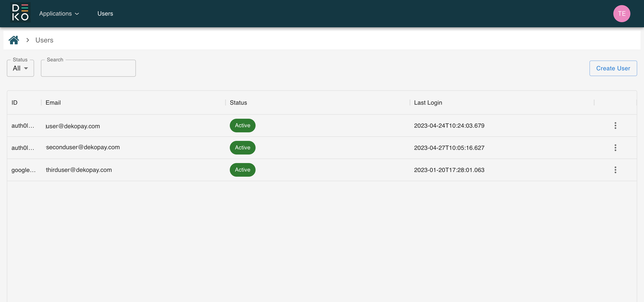Go to Users in top navigation
Viewport: 644px width, 302px height.
pyautogui.click(x=105, y=13)
